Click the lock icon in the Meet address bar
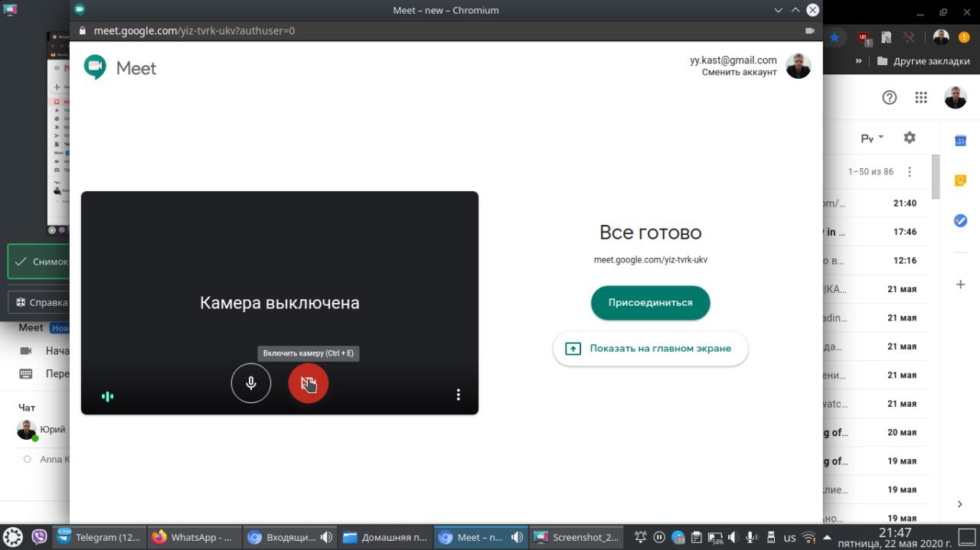Image resolution: width=980 pixels, height=550 pixels. [x=83, y=31]
